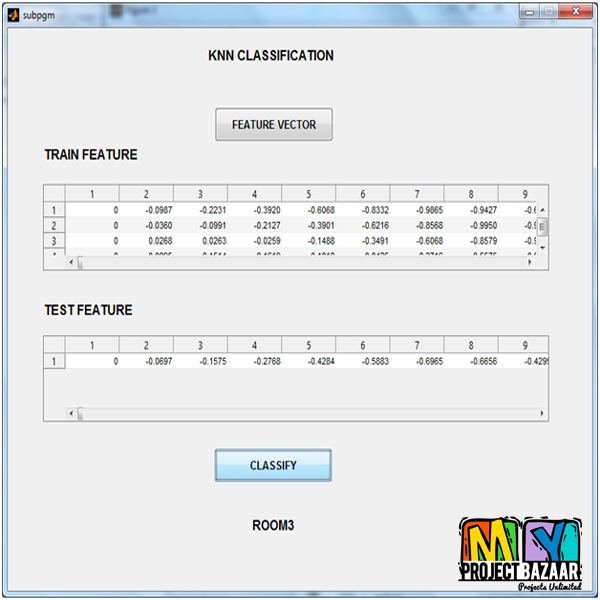Click the test table horizontal scroll left arrow
The width and height of the screenshot is (600, 600).
pyautogui.click(x=72, y=413)
